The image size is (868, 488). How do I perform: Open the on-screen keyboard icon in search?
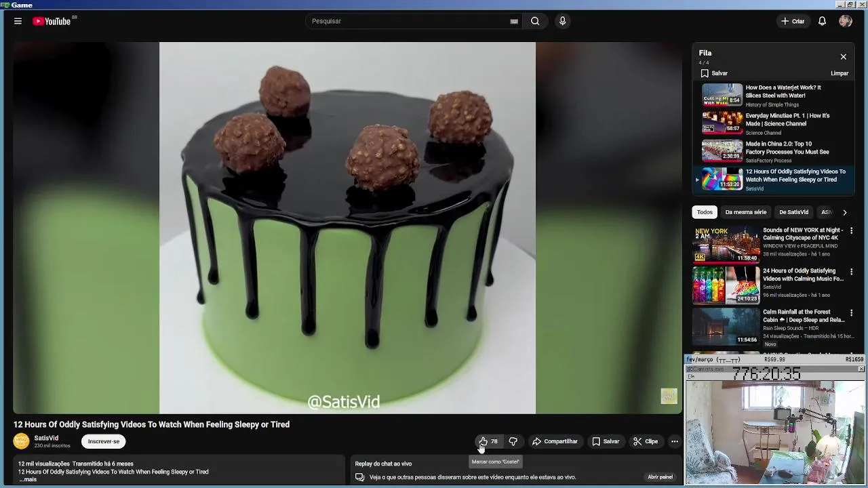pos(514,21)
